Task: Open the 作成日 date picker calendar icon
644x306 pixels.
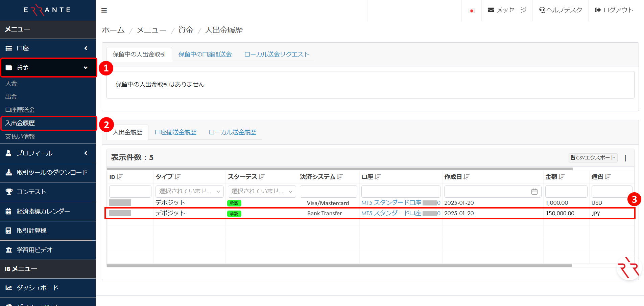Action: [534, 191]
